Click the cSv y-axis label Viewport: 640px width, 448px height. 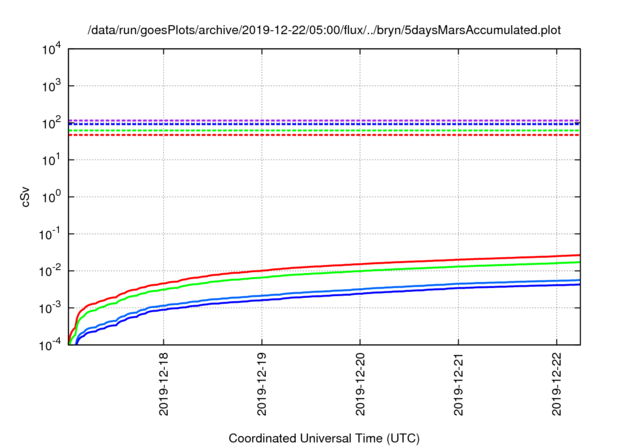point(25,197)
